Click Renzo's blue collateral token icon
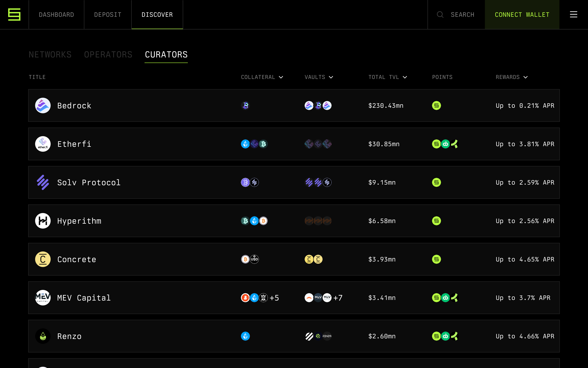Screen dimensions: 588x368 point(245,336)
